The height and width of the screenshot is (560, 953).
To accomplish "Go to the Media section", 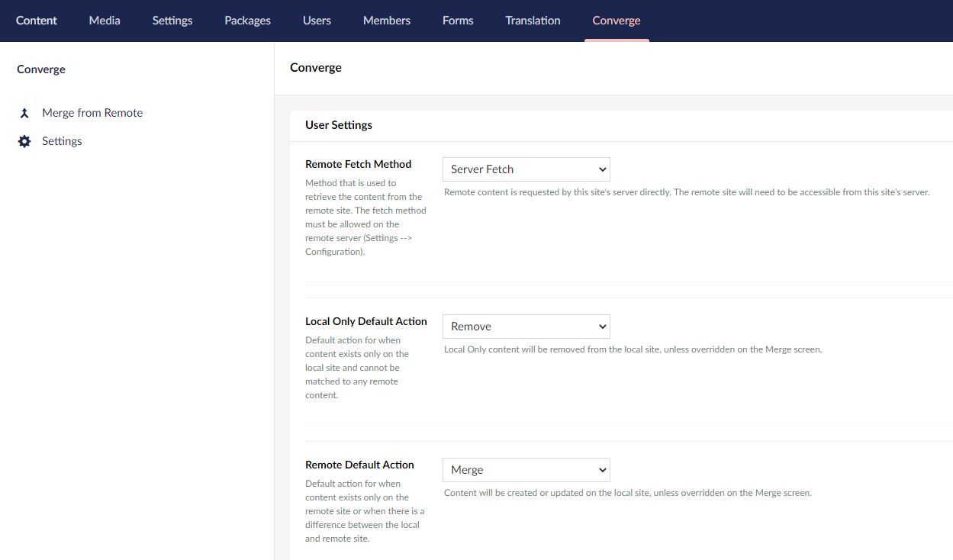I will (105, 21).
